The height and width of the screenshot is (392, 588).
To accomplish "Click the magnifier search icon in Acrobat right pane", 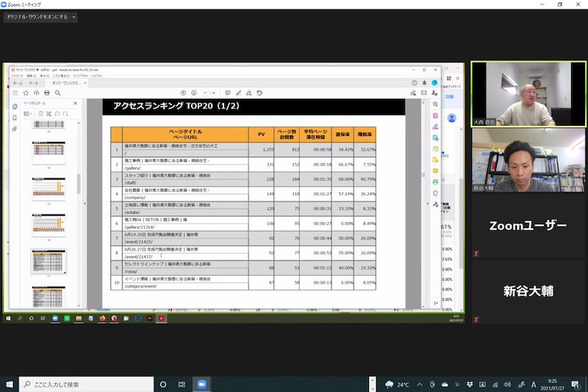I will 436,105.
